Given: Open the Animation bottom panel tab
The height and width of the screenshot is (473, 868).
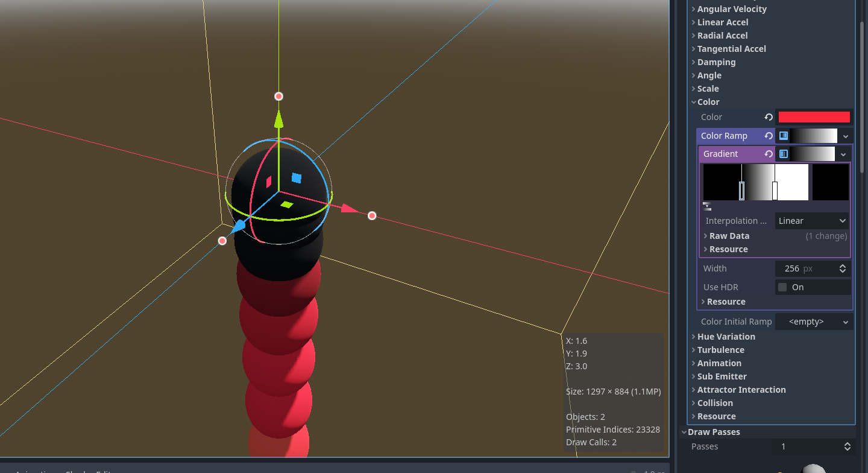Looking at the screenshot, I should click(x=33, y=471).
